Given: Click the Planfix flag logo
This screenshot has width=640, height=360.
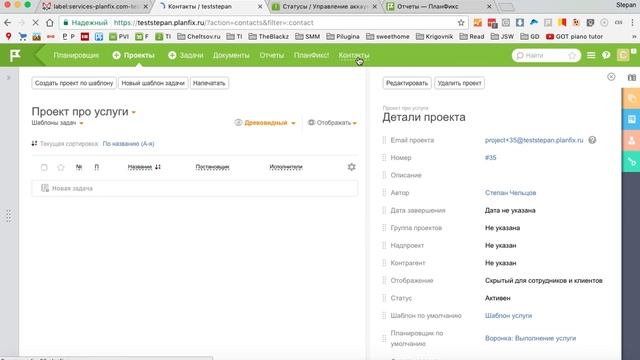Looking at the screenshot, I should [15, 55].
